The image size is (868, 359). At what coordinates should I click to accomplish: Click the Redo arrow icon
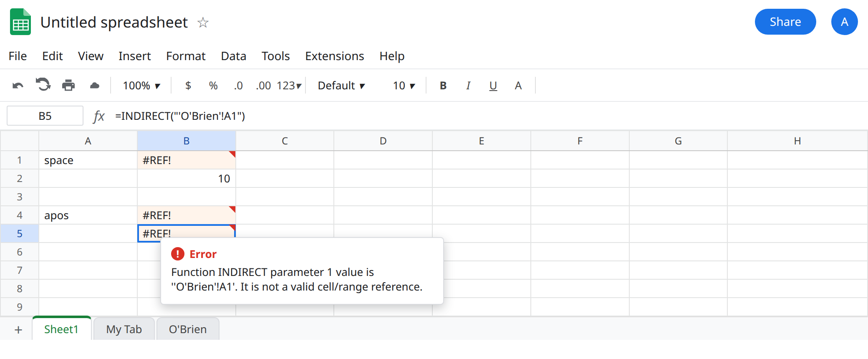(x=43, y=85)
